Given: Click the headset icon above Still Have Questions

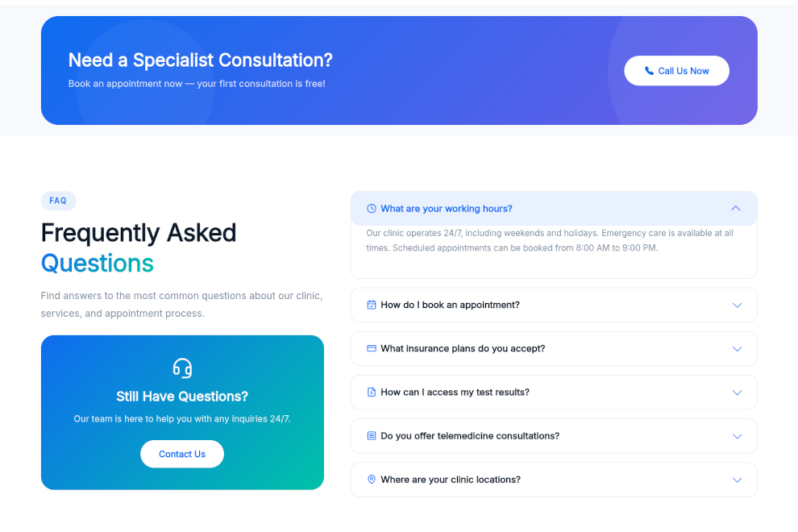Looking at the screenshot, I should click(x=182, y=368).
